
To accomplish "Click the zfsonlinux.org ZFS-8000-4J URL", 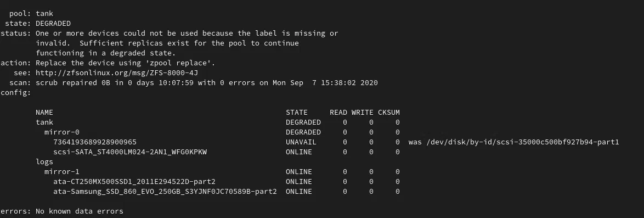I will point(117,73).
